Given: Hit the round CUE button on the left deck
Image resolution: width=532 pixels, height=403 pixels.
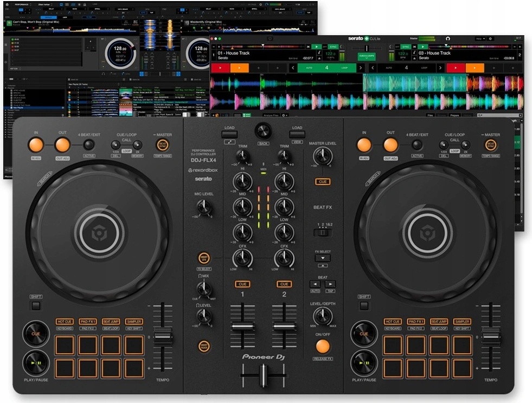Looking at the screenshot, I should [36, 334].
